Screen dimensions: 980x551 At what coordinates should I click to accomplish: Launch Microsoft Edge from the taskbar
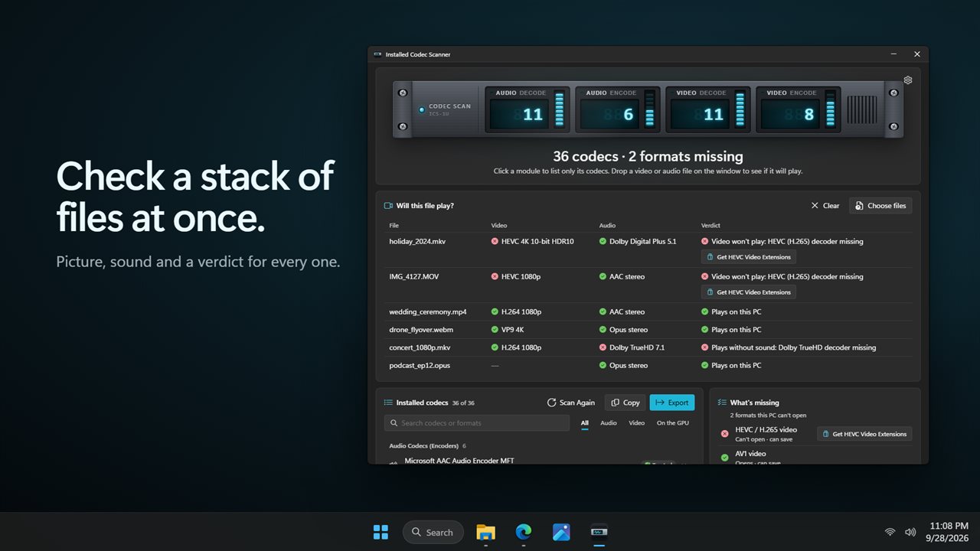(x=524, y=532)
